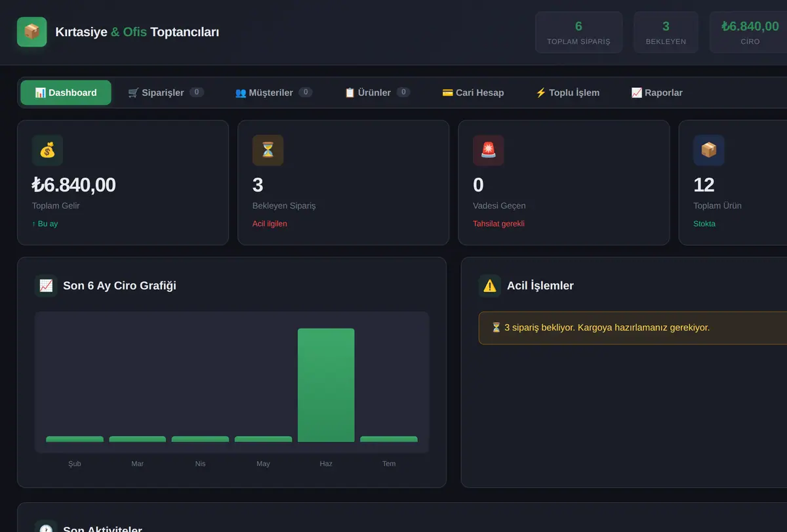Click the Toplam Sipariş header stat box

(578, 32)
